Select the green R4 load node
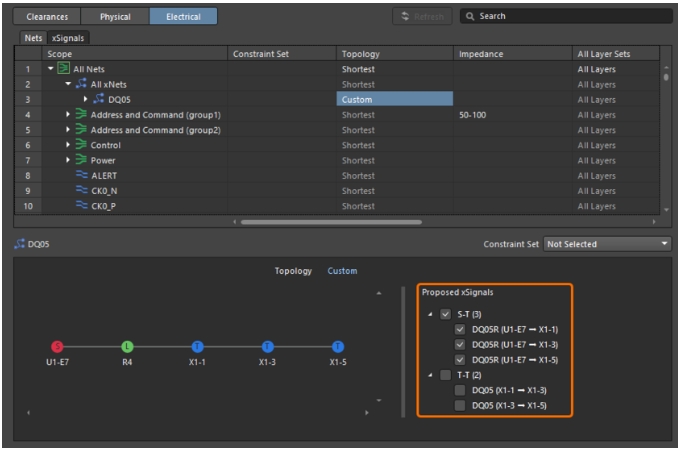The height and width of the screenshot is (449, 678). tap(127, 346)
